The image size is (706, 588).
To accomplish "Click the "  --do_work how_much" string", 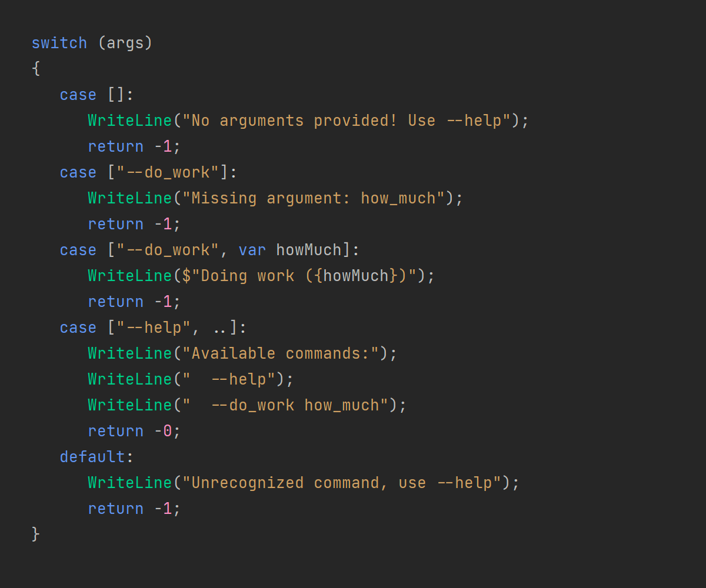I will 285,405.
